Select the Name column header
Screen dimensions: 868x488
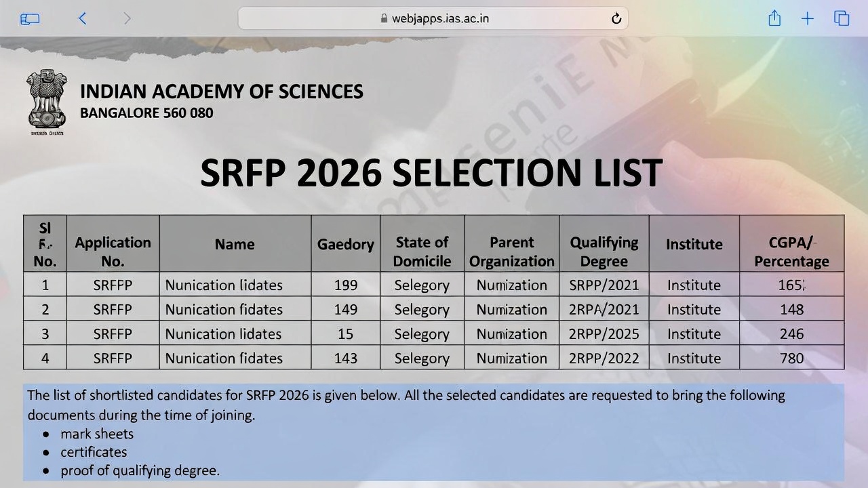point(235,244)
